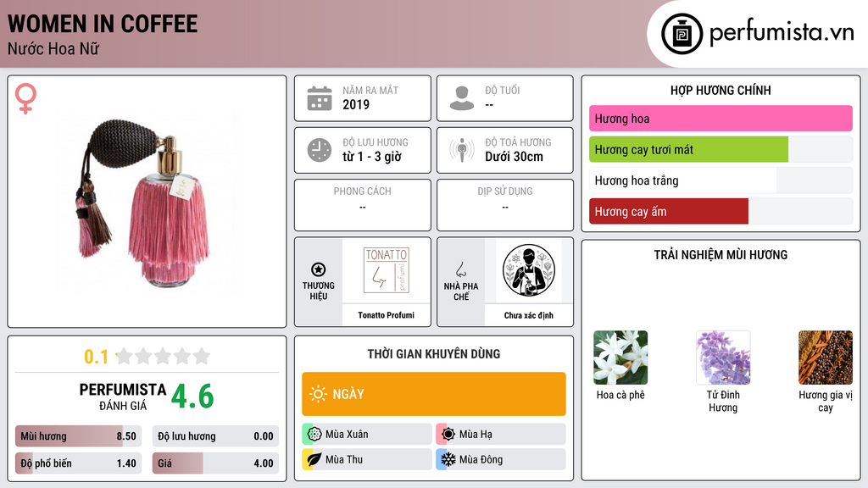Click the sun icon for Mùa Hạ
868x488 pixels.
pos(448,435)
